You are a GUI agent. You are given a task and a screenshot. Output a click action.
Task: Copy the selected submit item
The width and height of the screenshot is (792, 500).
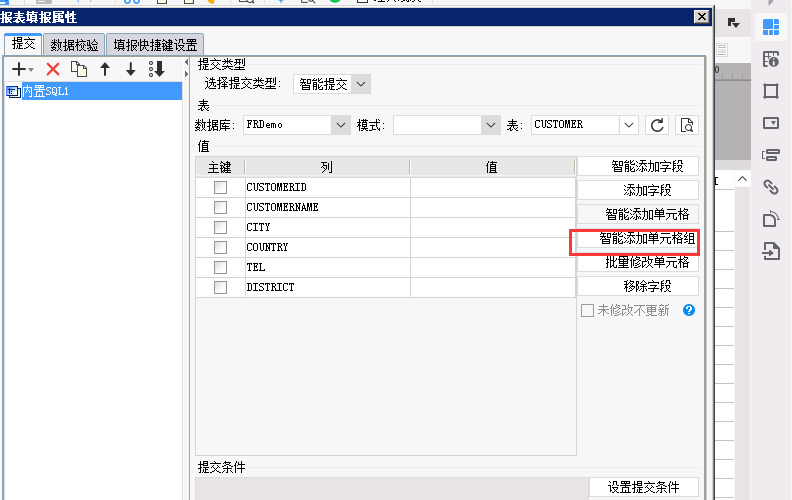[x=79, y=69]
